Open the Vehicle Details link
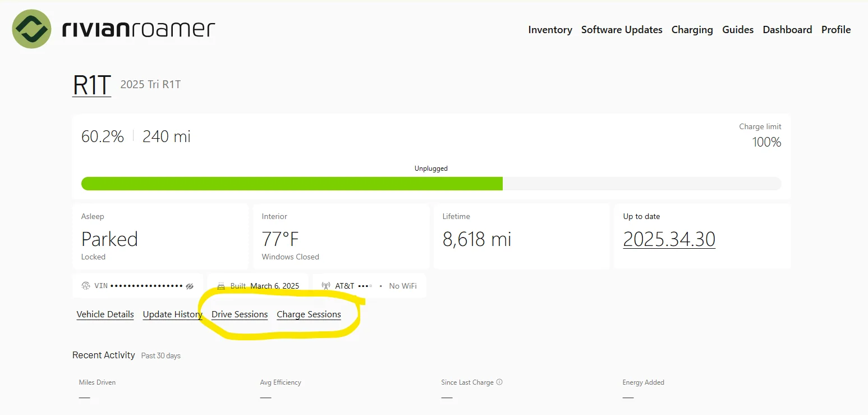Viewport: 868px width, 415px height. coord(105,314)
